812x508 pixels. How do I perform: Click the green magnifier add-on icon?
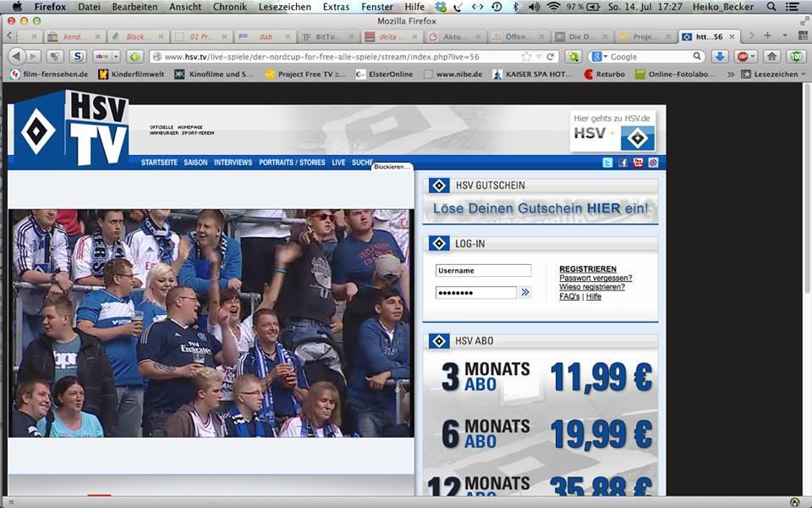tap(573, 57)
